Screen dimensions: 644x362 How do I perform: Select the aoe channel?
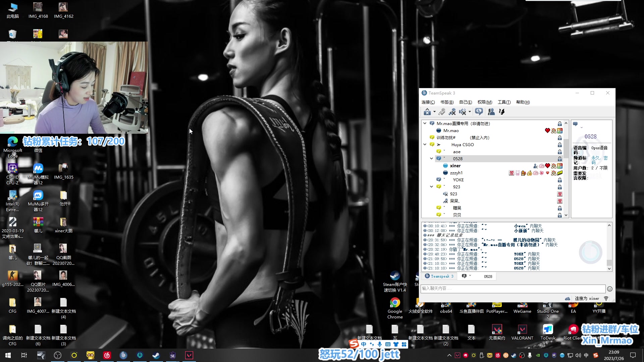457,152
